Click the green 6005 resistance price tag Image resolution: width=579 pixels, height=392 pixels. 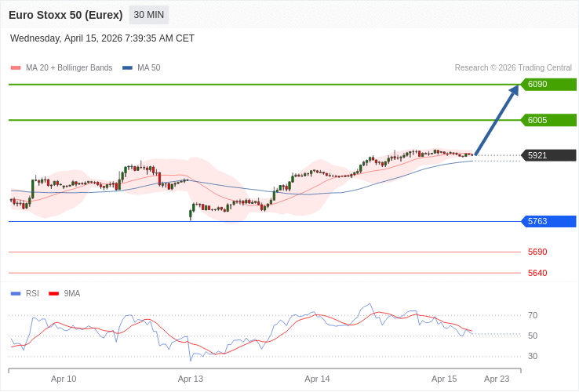pos(548,120)
